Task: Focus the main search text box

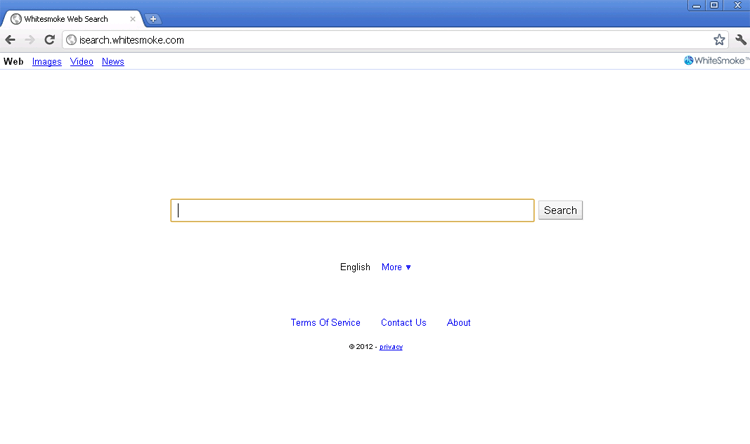Action: 352,210
